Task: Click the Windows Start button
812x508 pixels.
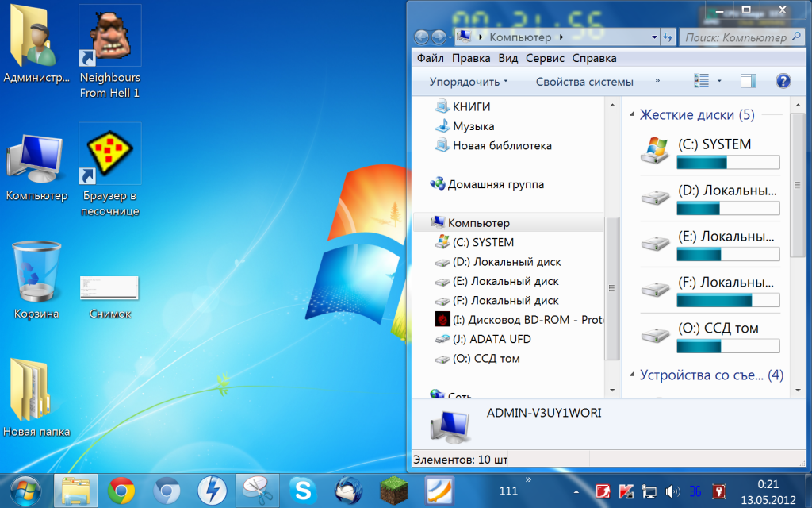Action: tap(25, 491)
